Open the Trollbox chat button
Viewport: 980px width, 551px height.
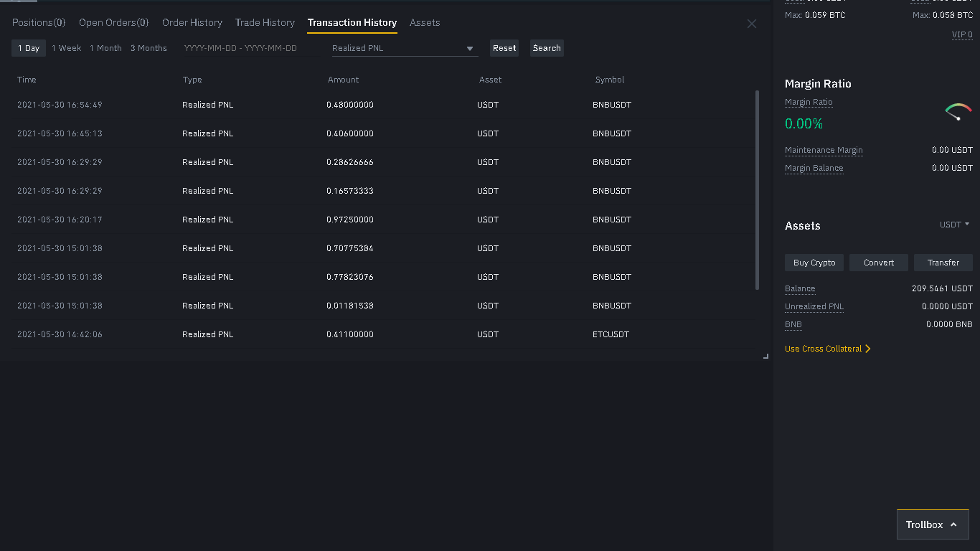pos(933,524)
